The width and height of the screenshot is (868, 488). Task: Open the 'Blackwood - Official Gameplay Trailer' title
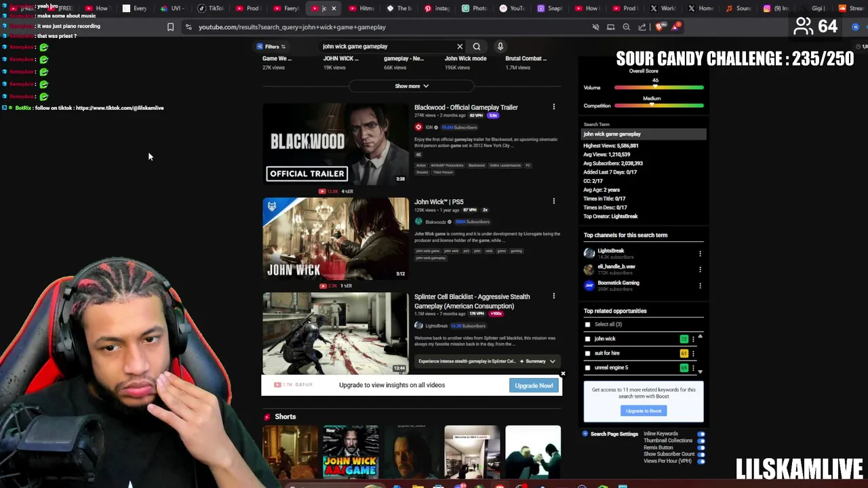click(466, 107)
